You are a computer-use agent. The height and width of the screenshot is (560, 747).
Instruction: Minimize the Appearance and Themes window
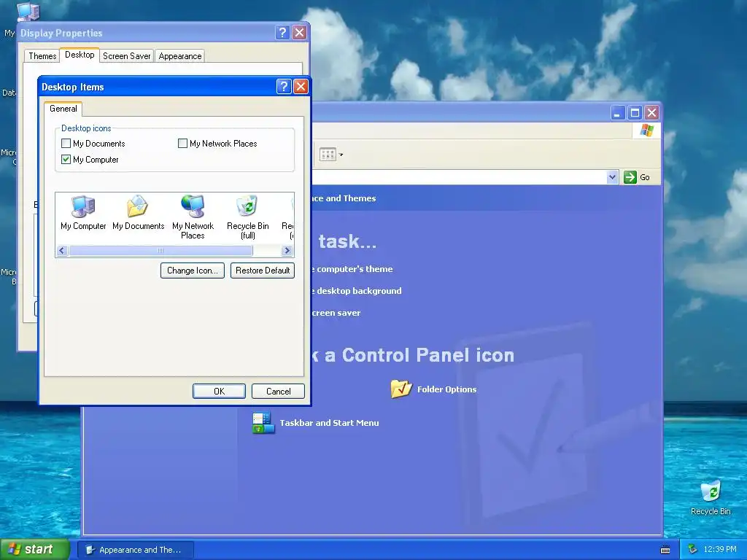[618, 113]
